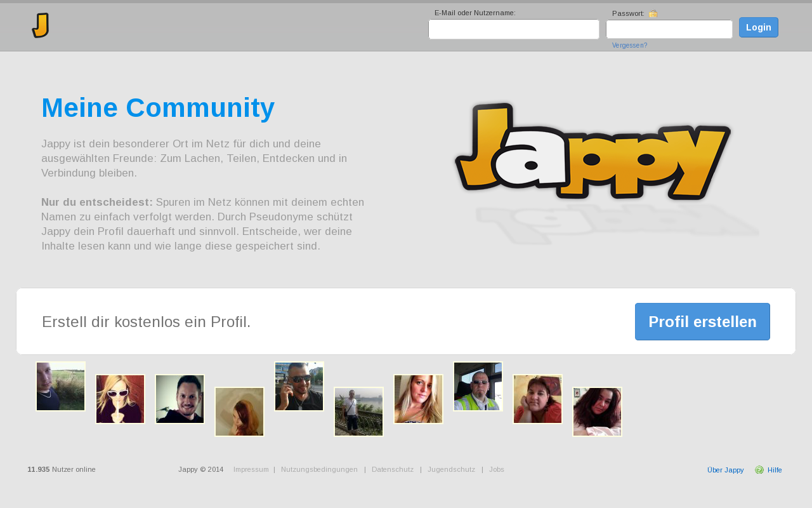Open the Nutzungsbedingungen link
Viewport: 812px width, 508px height.
point(319,470)
